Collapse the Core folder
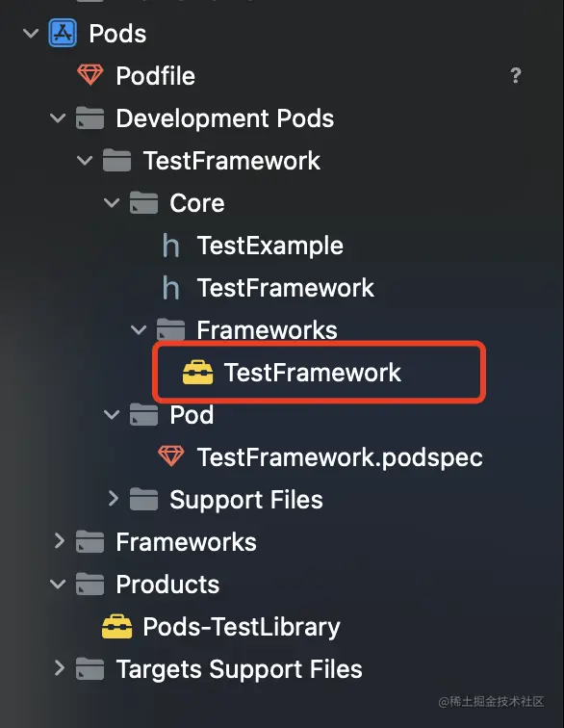 pyautogui.click(x=112, y=203)
